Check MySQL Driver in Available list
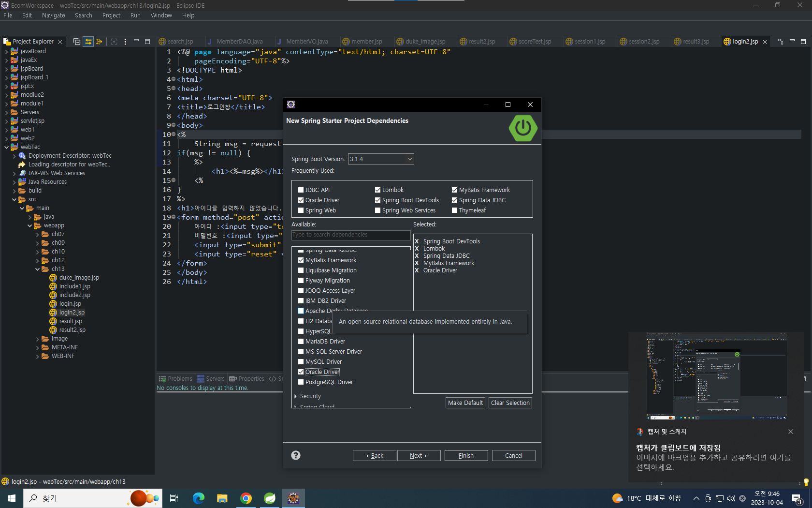 (x=301, y=362)
